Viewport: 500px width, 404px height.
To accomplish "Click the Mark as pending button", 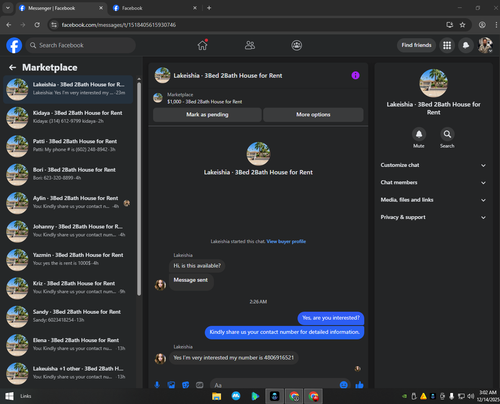I will (x=207, y=114).
